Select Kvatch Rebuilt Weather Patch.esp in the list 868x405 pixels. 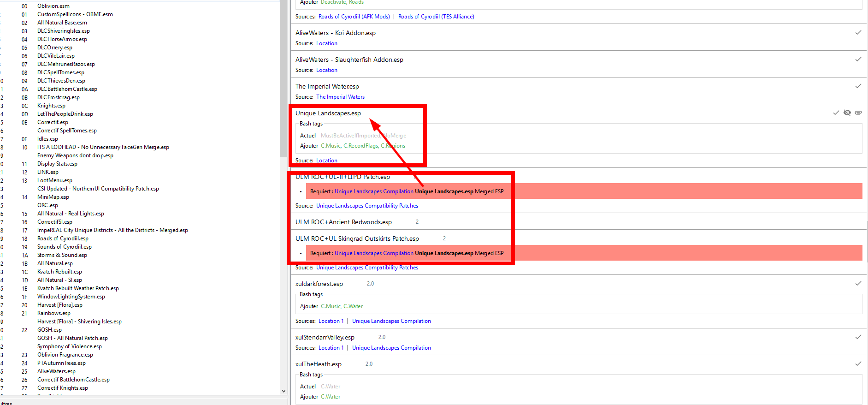click(78, 288)
